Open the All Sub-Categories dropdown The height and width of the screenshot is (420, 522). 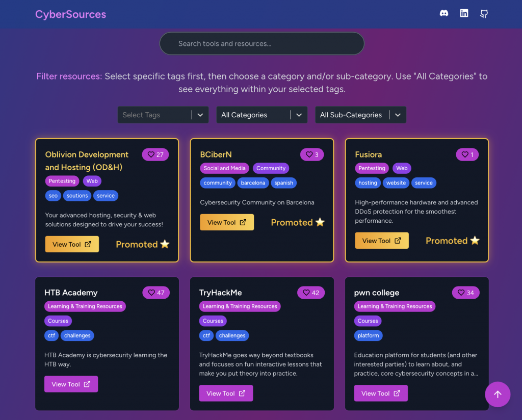(361, 115)
